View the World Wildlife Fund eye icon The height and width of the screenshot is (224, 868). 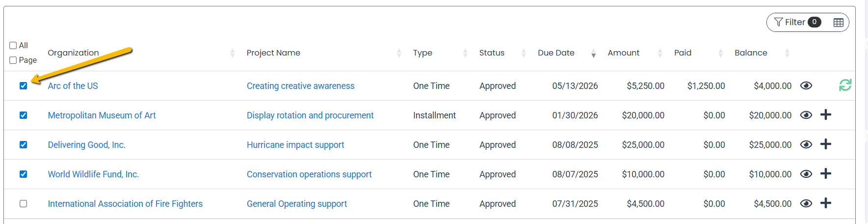tap(806, 174)
